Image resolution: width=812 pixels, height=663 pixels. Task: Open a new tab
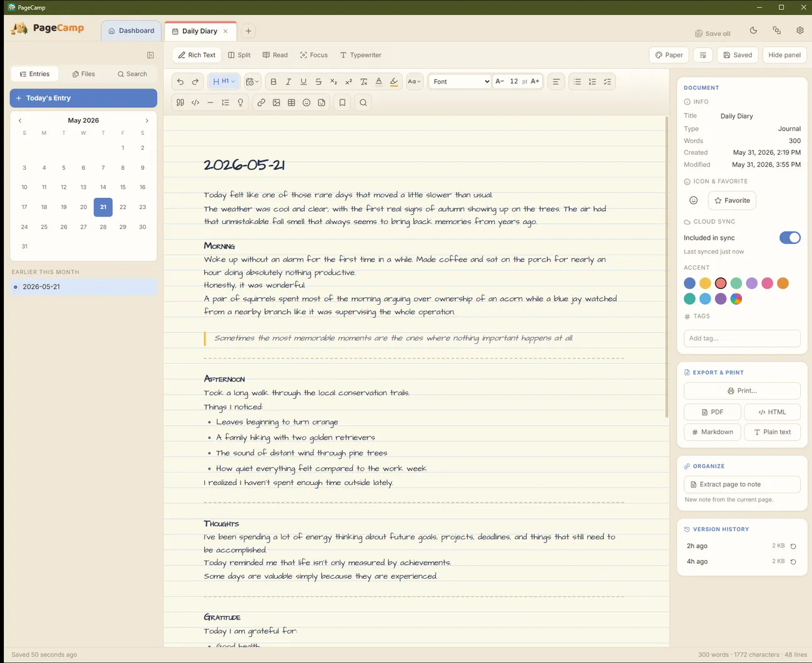click(249, 31)
